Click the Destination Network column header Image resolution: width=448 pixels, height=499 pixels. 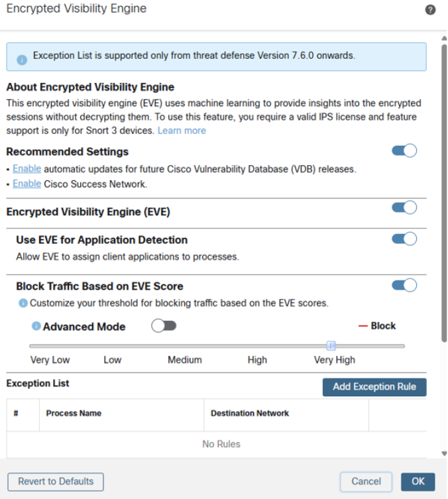coord(250,413)
